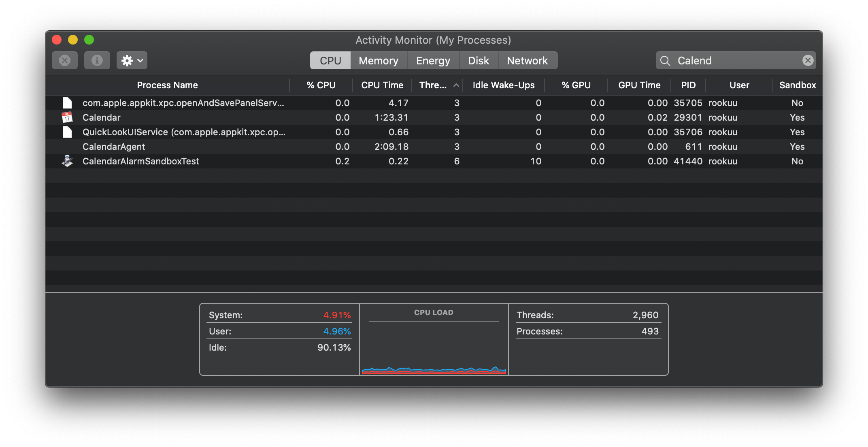Click PID 41440 in the list
This screenshot has width=868, height=447.
[688, 161]
